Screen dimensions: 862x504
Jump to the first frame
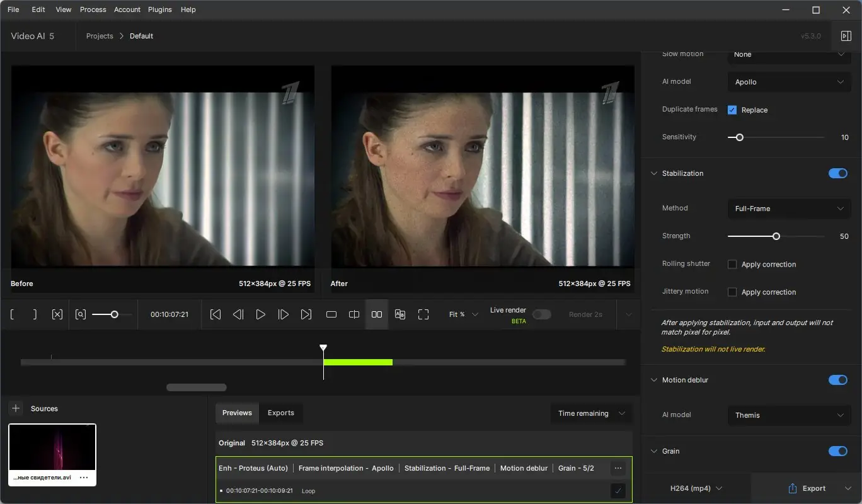coord(215,314)
